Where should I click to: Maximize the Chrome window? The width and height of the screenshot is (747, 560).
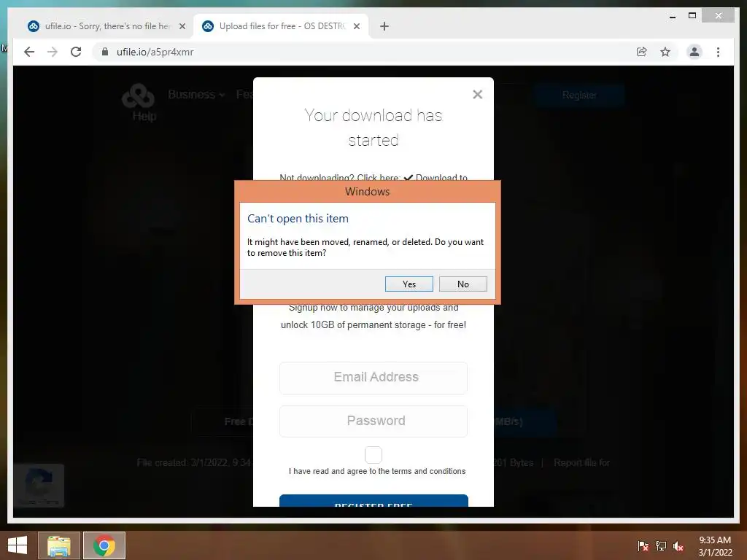692,16
